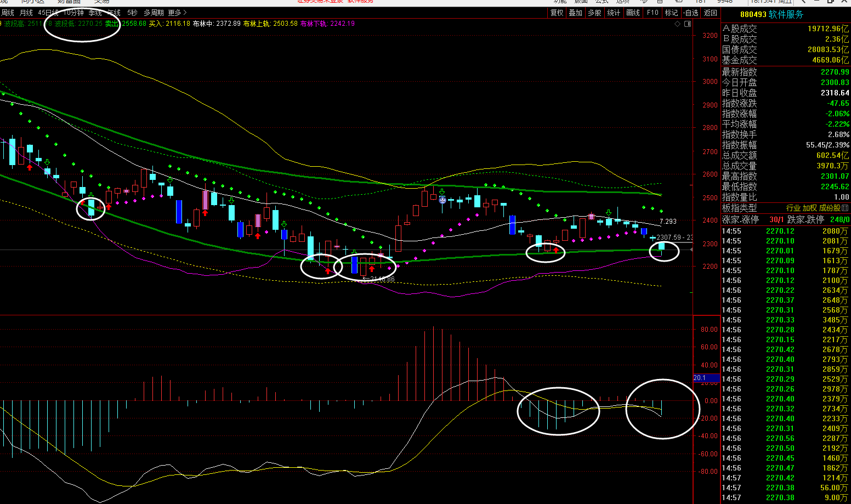Switch to 月线 monthly chart
The height and width of the screenshot is (504, 851).
(26, 13)
